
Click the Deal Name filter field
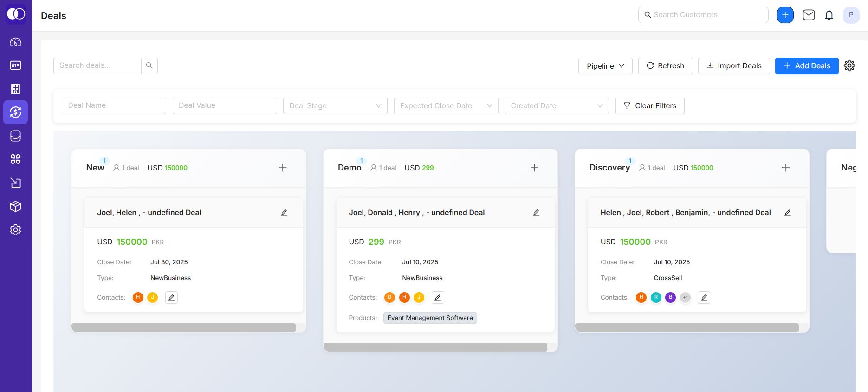(x=114, y=106)
